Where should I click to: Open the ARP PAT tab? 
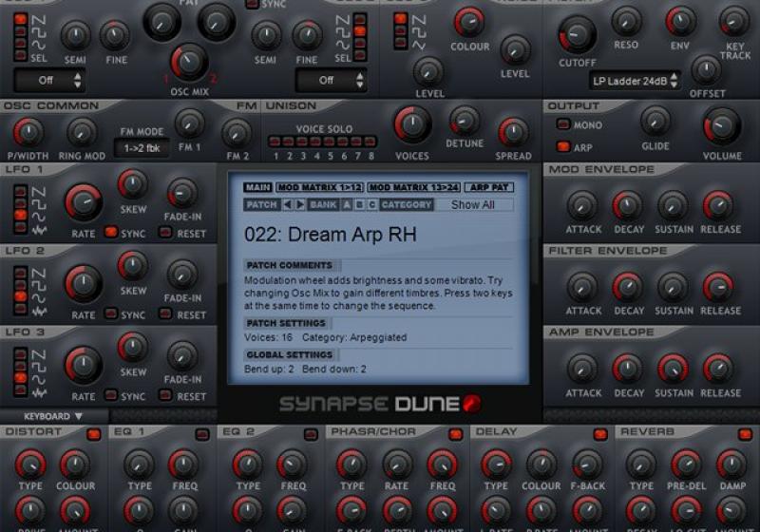click(x=488, y=187)
